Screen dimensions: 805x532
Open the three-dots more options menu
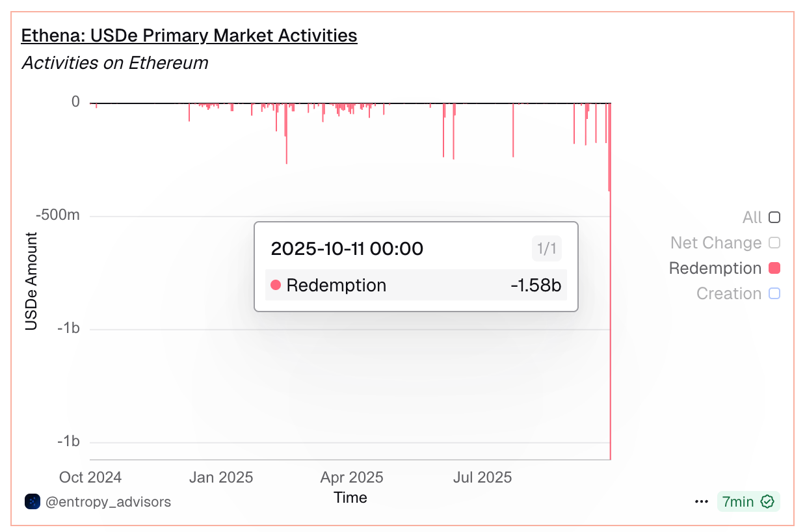click(701, 501)
